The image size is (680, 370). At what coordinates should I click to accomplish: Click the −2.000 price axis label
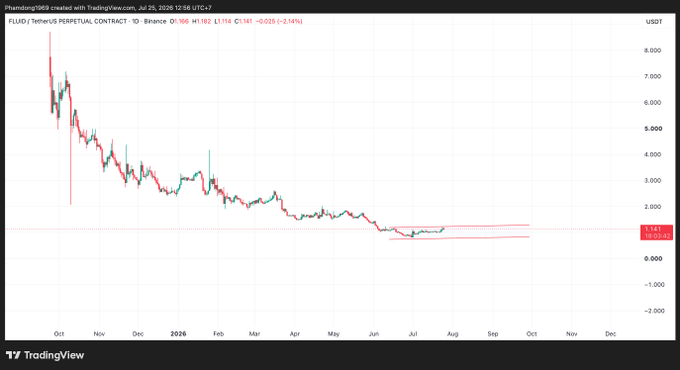point(654,311)
